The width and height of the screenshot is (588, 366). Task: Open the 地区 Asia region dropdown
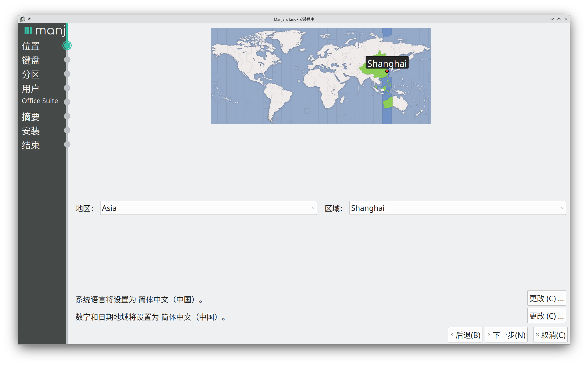point(208,208)
